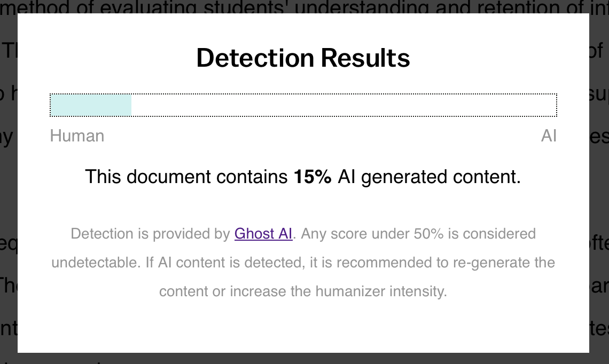Click the AI label under the bar
This screenshot has width=609, height=364.
[x=549, y=136]
